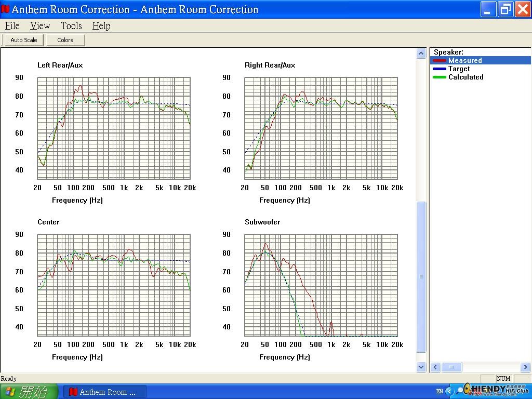Click the Subwoofer graph title
532x399 pixels.
pyautogui.click(x=262, y=222)
